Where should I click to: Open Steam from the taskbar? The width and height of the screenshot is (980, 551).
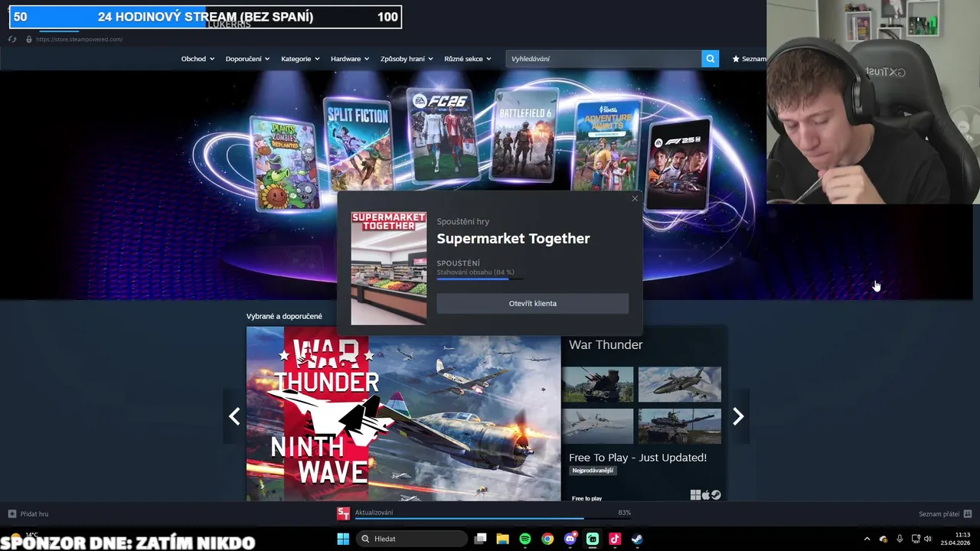637,539
